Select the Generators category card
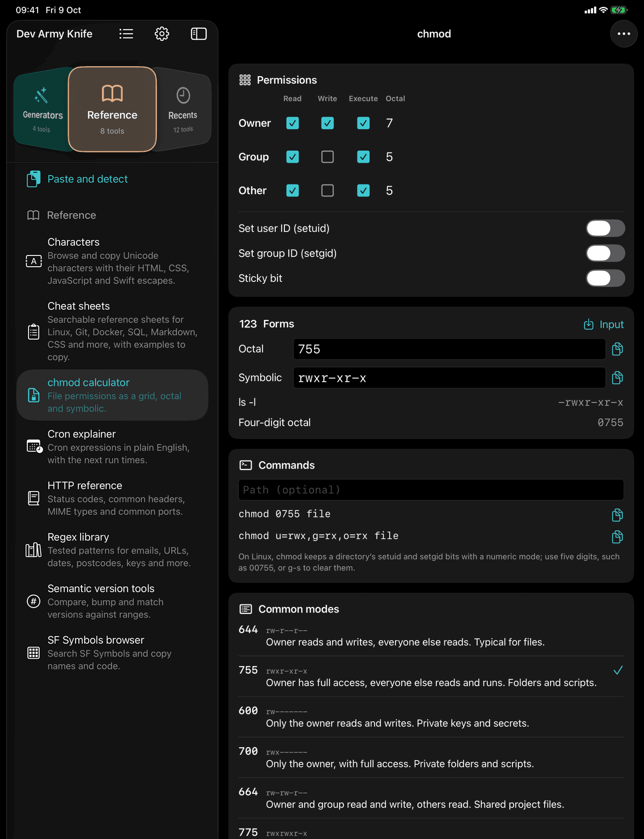Screen dimensions: 644x839 pyautogui.click(x=42, y=110)
